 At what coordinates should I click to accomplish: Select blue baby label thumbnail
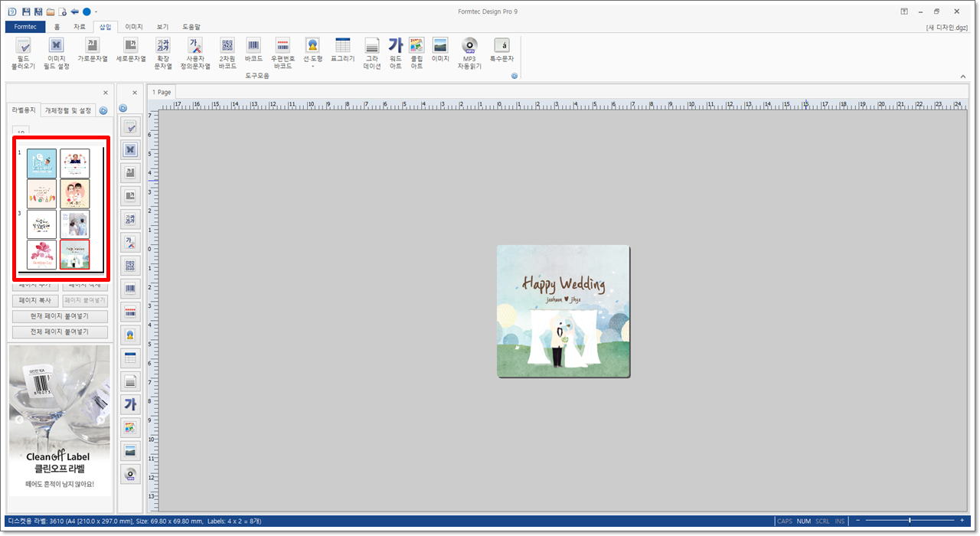click(x=41, y=163)
